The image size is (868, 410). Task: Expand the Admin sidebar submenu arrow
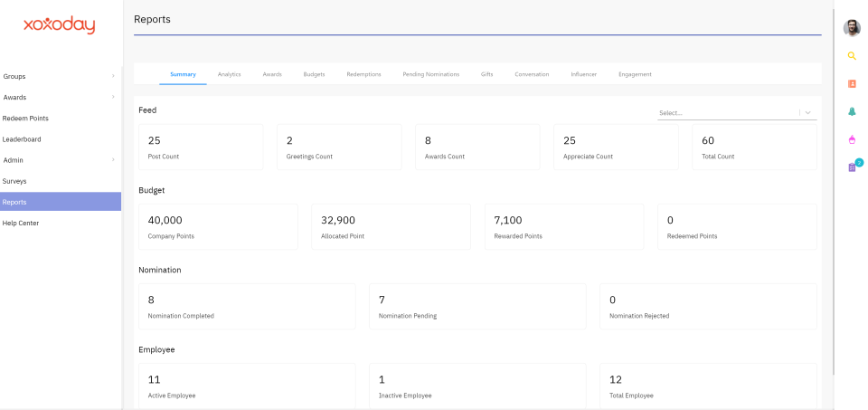113,159
